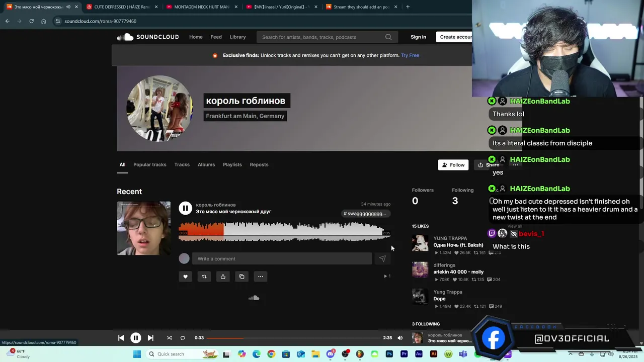Viewport: 644px width, 362px height.
Task: Open arlekin 40 000 - molly track
Action: (x=458, y=272)
